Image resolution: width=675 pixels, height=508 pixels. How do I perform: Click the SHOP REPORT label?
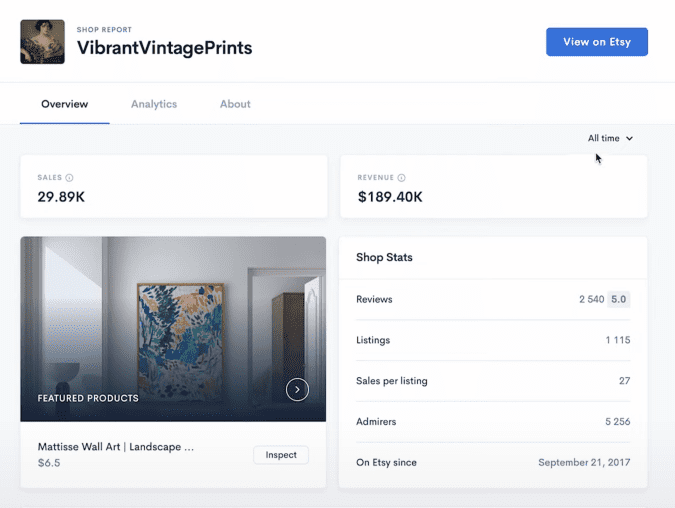(104, 30)
